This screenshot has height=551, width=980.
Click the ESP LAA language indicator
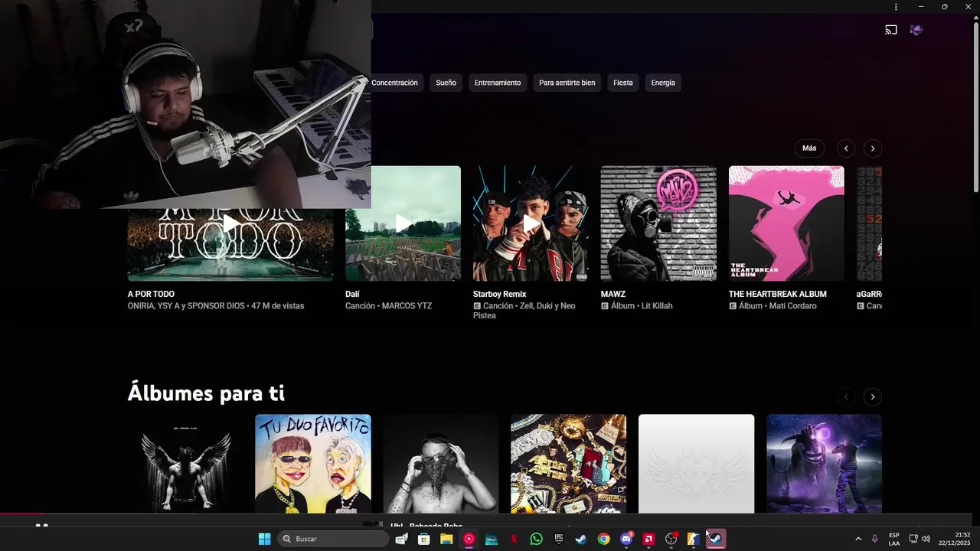pos(894,539)
